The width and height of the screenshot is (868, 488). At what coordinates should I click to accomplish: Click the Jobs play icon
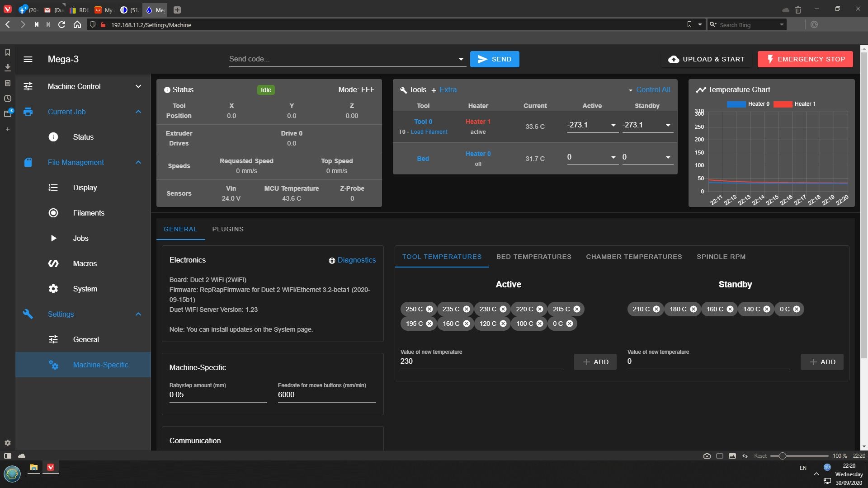[53, 238]
